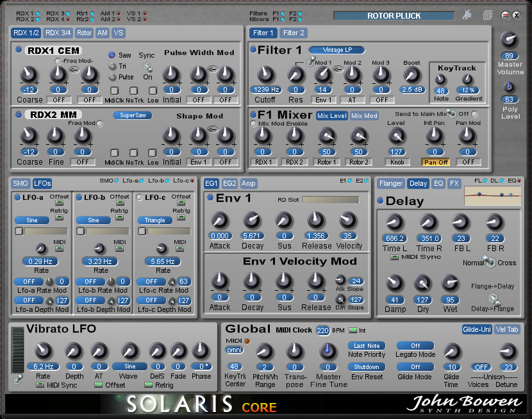
Task: Toggle the LFO-c enable LED
Action: click(x=140, y=197)
